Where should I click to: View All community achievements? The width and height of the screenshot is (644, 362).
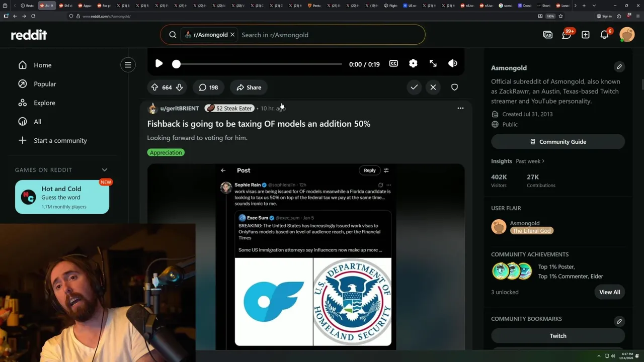610,292
